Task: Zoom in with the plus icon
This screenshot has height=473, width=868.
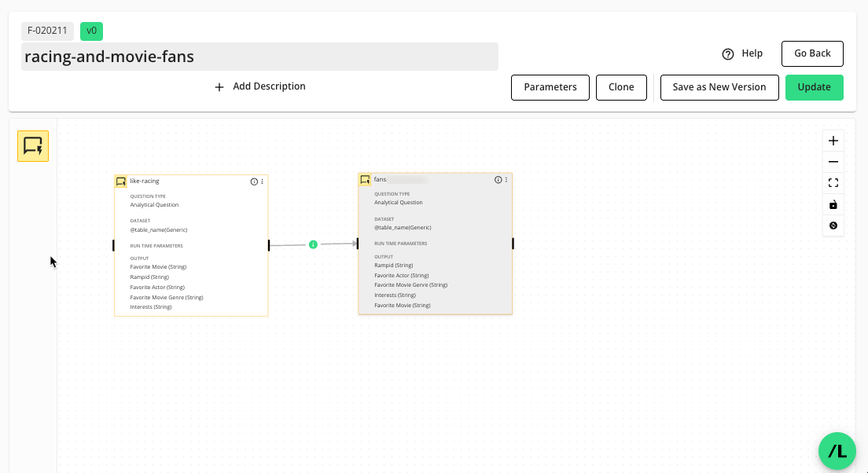Action: pyautogui.click(x=833, y=140)
